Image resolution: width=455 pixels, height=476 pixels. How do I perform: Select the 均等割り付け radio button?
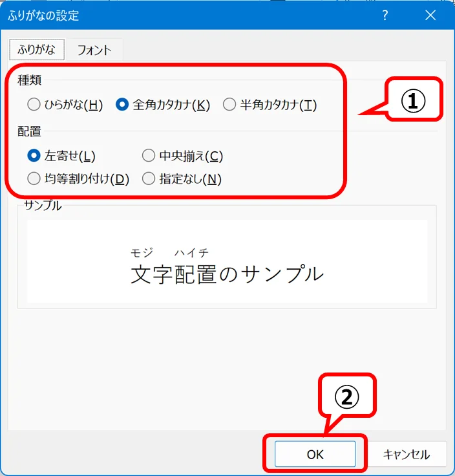[x=34, y=179]
